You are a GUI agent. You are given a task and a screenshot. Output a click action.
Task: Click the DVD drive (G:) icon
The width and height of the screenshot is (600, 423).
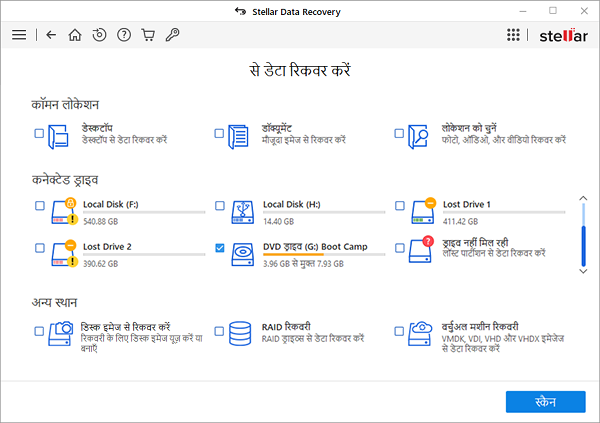click(243, 255)
